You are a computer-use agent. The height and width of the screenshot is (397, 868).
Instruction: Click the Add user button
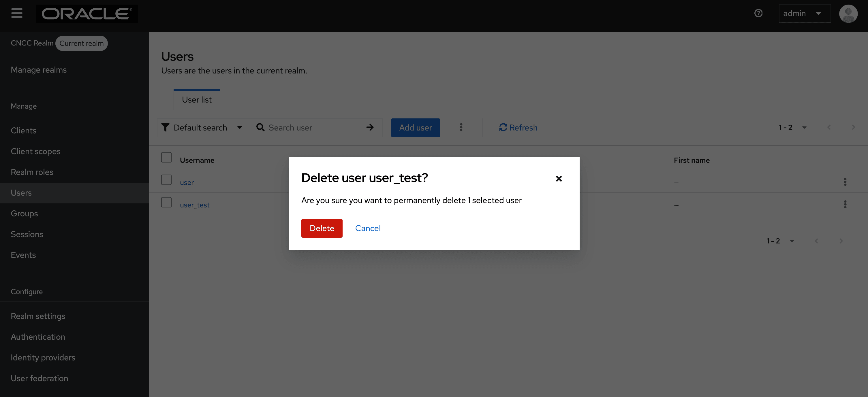click(416, 128)
